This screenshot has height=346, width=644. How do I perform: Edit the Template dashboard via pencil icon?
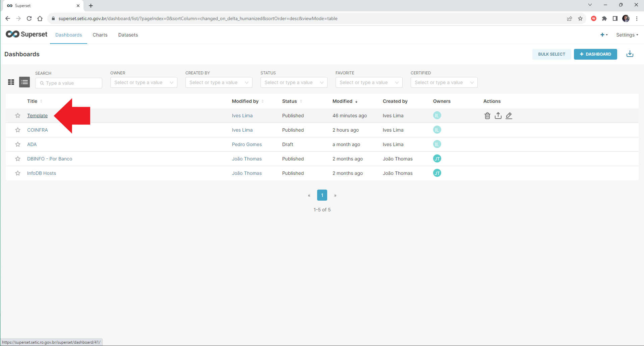509,116
